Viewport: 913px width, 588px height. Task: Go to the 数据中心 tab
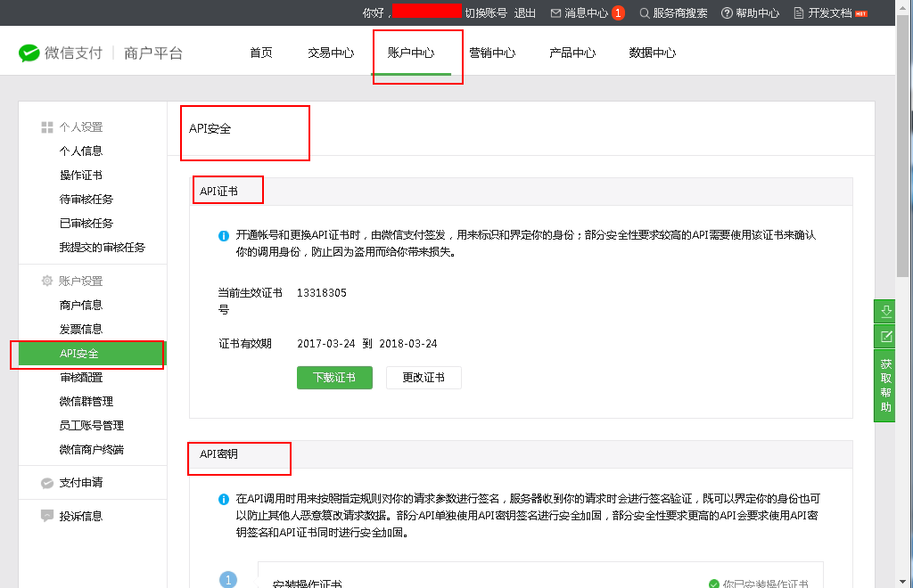click(653, 53)
